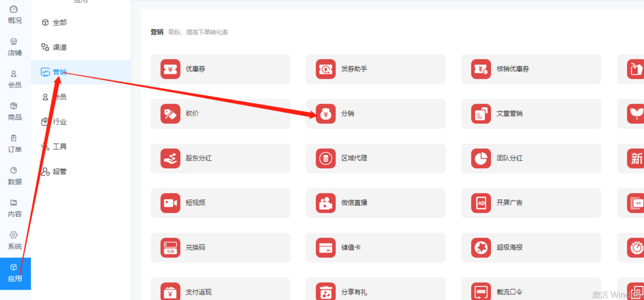Open 系统 settings in left sidebar
Image resolution: width=644 pixels, height=300 pixels.
(15, 240)
